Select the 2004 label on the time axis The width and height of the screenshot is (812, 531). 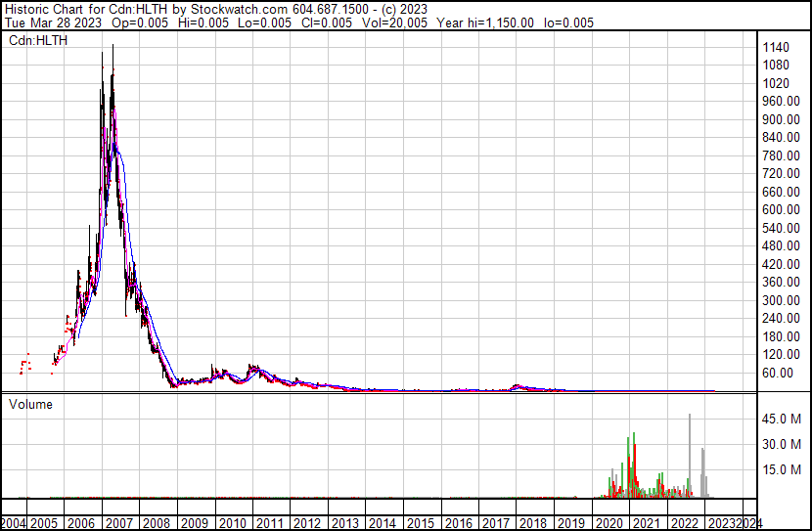pos(15,523)
